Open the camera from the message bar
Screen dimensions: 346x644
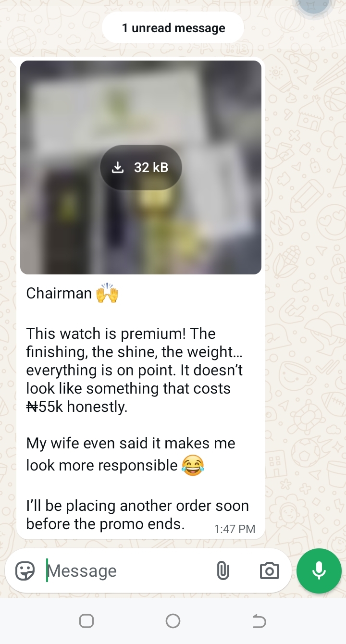tap(269, 571)
